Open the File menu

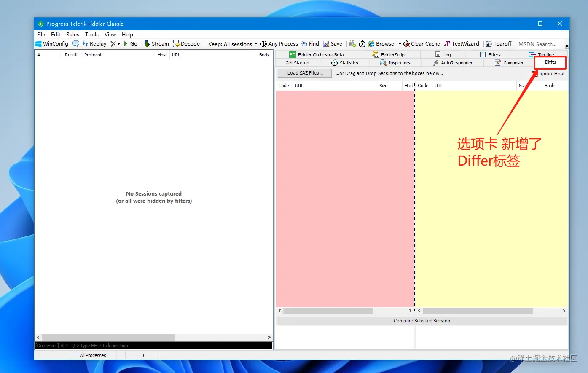pyautogui.click(x=41, y=35)
